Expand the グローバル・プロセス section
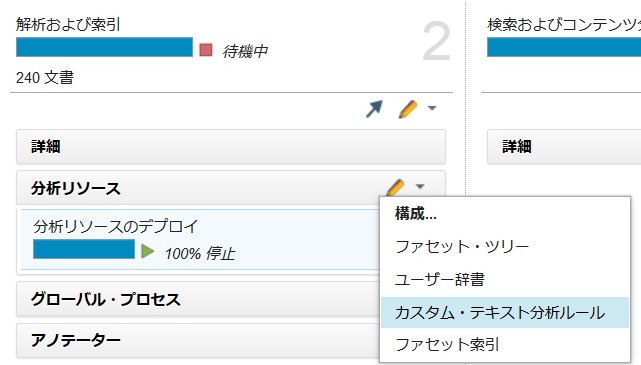The image size is (641, 365). pos(198,299)
